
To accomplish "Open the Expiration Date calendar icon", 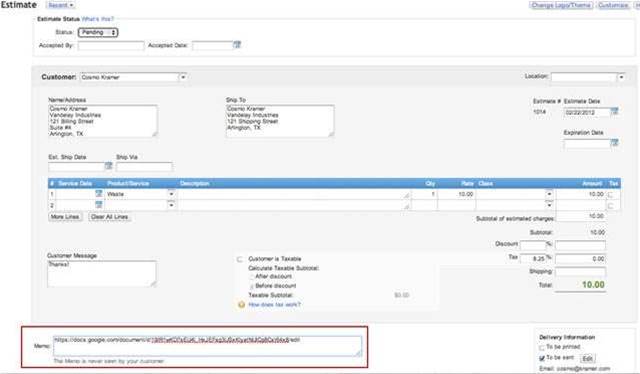I will click(614, 142).
